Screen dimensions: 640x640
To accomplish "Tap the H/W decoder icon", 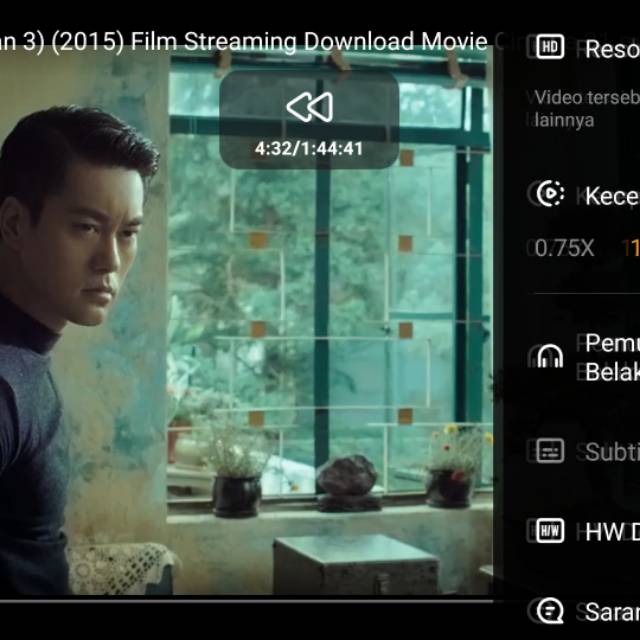I will (550, 531).
